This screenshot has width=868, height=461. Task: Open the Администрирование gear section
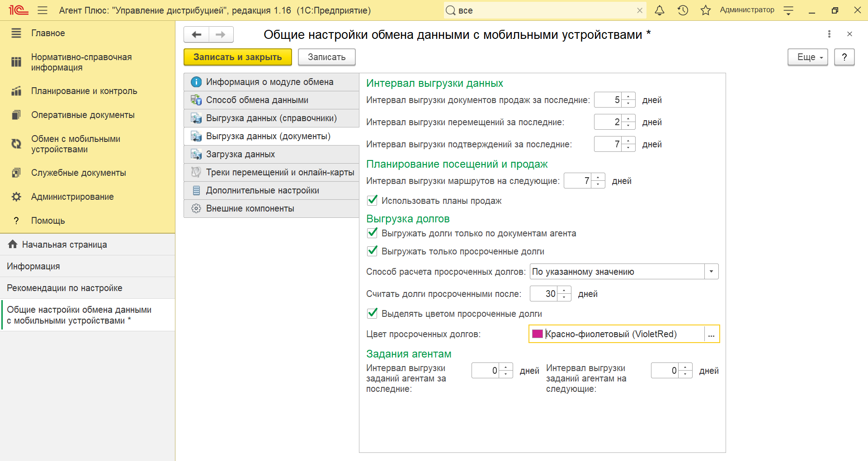click(x=72, y=197)
